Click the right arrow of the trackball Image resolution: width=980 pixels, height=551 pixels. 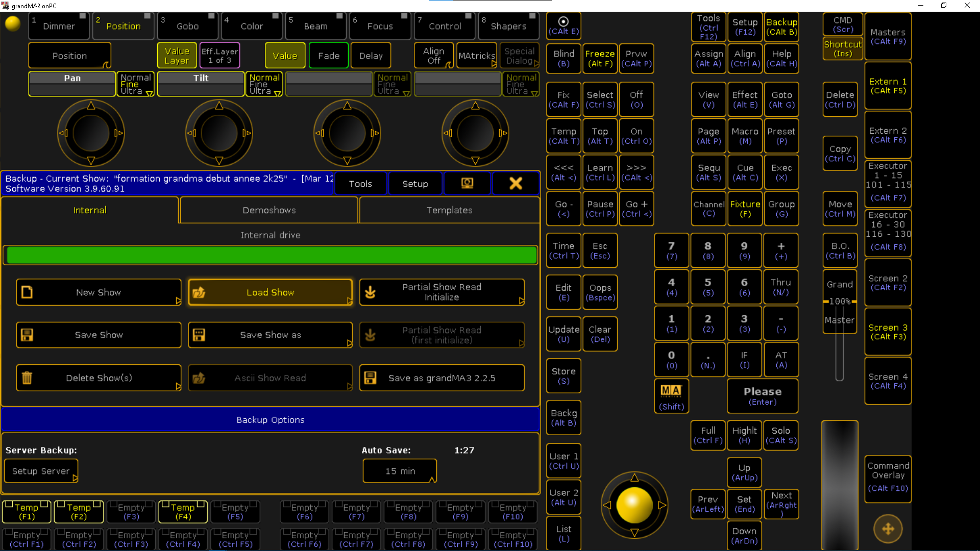pos(662,505)
